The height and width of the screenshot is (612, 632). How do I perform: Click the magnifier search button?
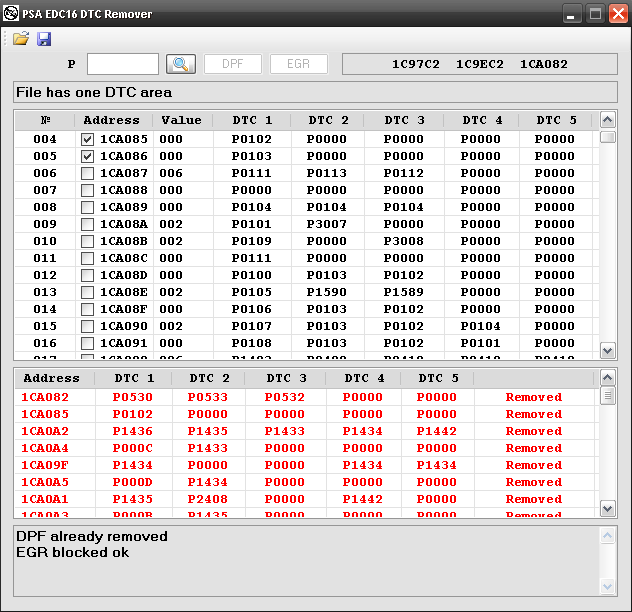[181, 64]
